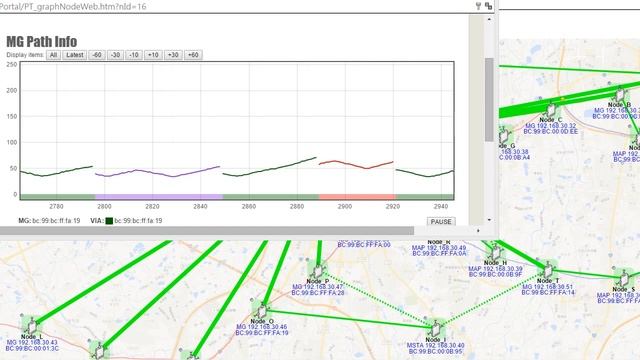Click the y-axis label 250
640x360 pixels.
tap(12, 64)
